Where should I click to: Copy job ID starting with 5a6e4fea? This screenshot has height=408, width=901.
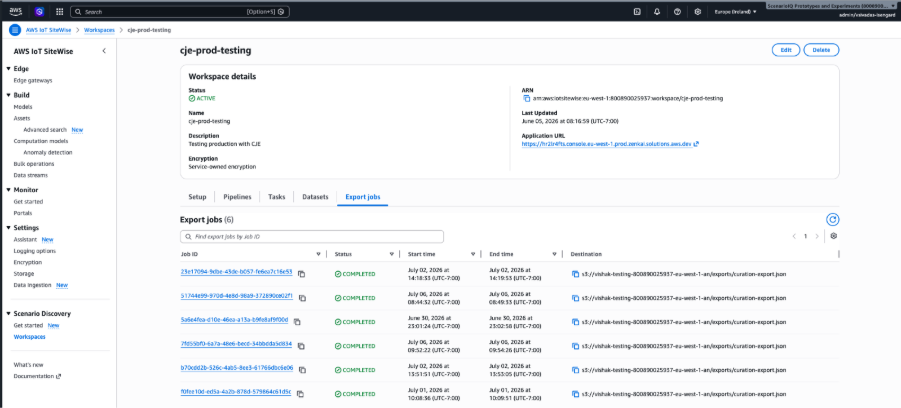(x=297, y=322)
